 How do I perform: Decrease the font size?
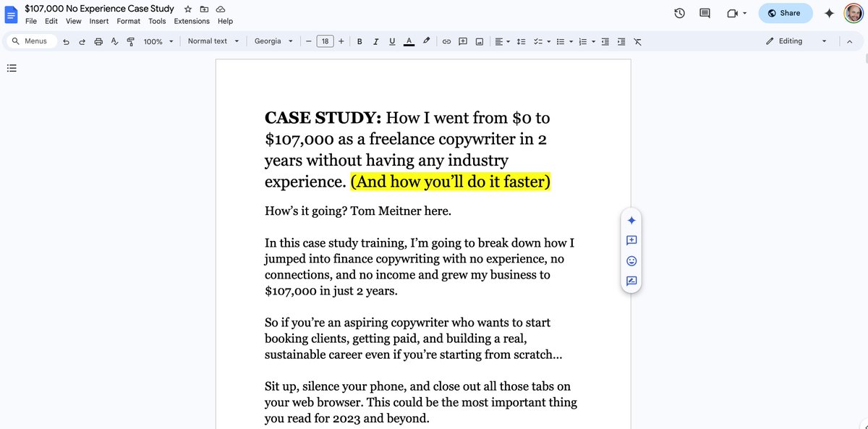click(x=308, y=41)
